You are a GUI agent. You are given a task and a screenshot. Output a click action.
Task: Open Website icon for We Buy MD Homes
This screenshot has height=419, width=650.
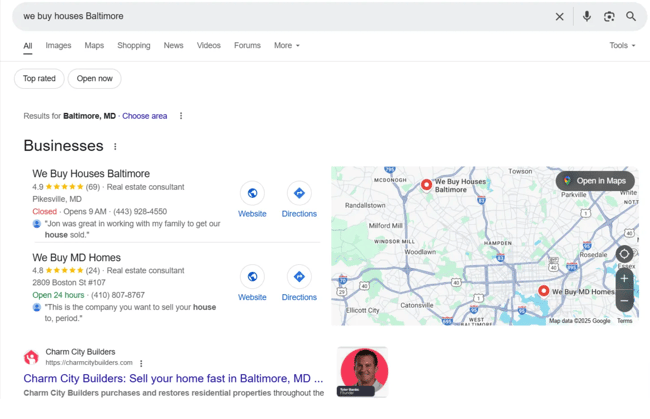pos(252,276)
